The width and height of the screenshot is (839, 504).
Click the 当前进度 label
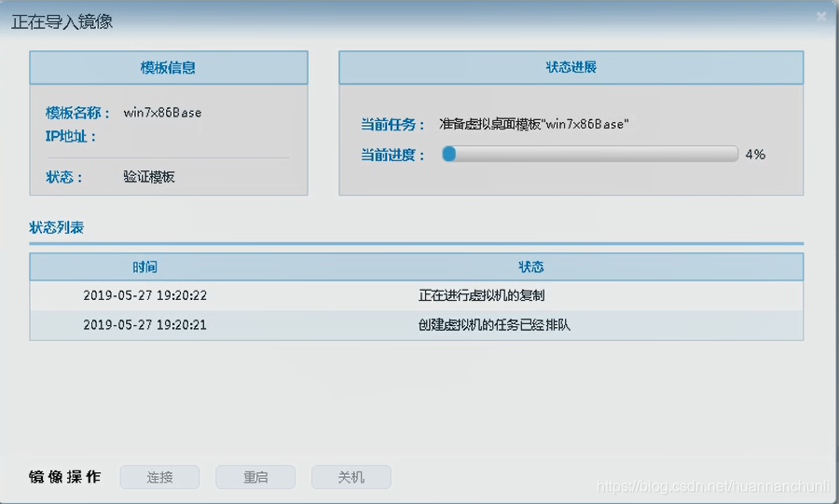(393, 155)
